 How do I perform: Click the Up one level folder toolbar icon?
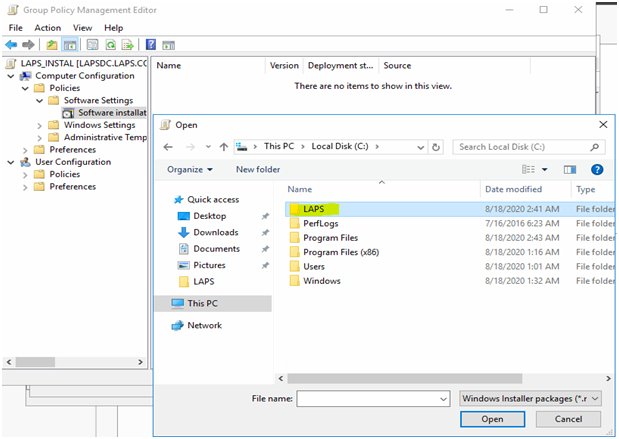coord(52,45)
